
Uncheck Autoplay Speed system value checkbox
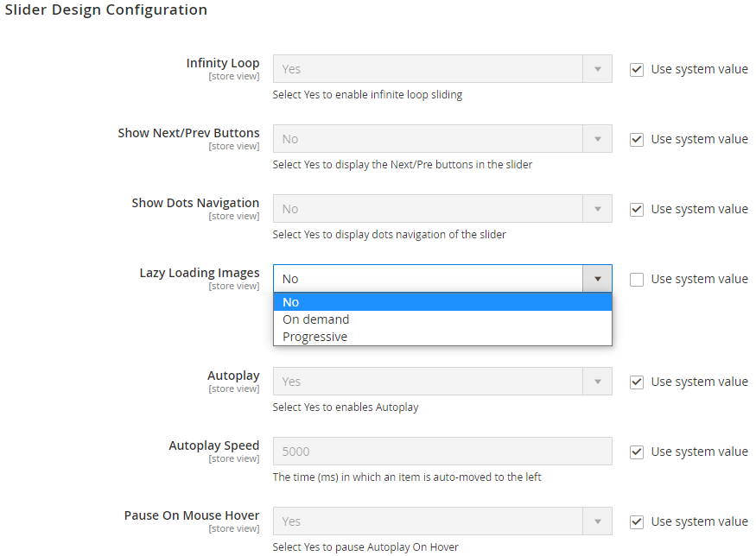[637, 452]
